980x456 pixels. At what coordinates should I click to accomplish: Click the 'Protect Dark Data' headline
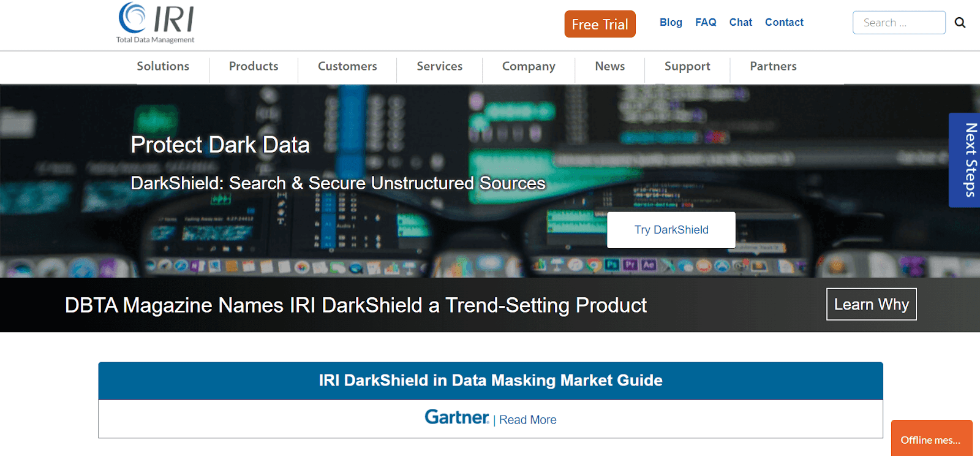[x=221, y=145]
